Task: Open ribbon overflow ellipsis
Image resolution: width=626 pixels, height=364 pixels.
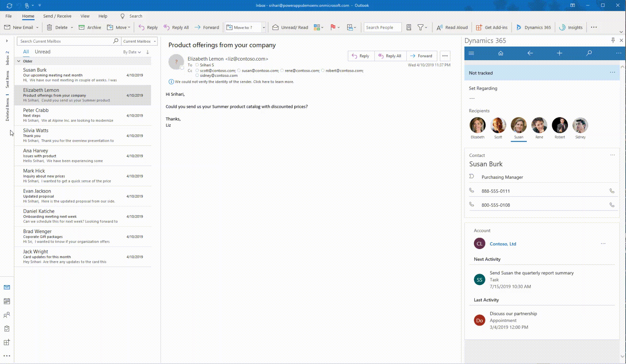Action: (x=594, y=27)
